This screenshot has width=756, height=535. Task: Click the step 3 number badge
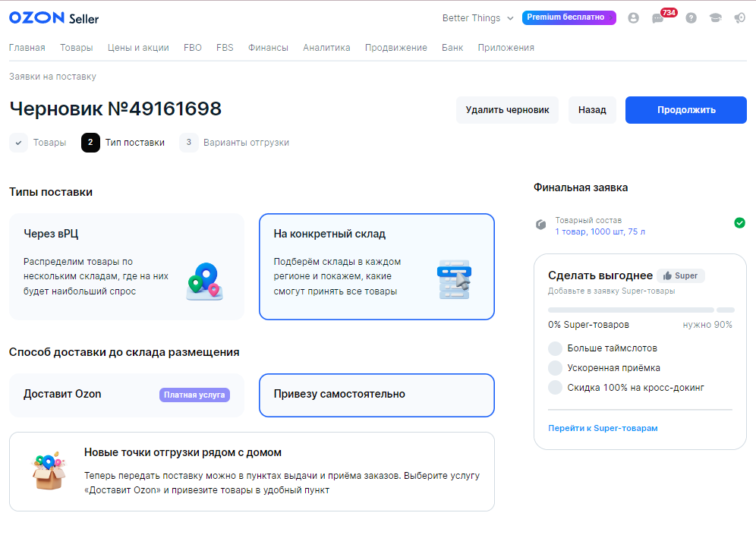click(x=188, y=143)
